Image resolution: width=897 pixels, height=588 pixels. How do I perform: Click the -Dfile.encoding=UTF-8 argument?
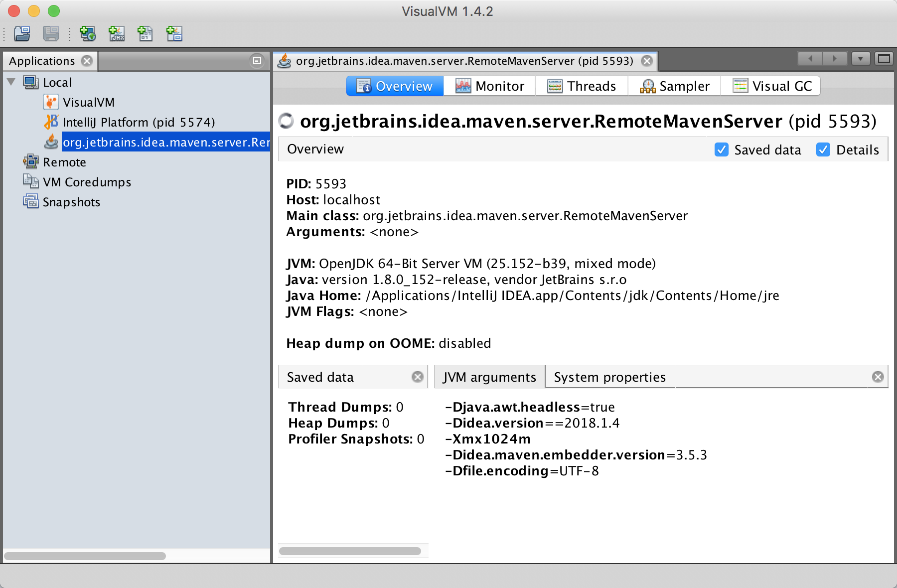coord(522,471)
